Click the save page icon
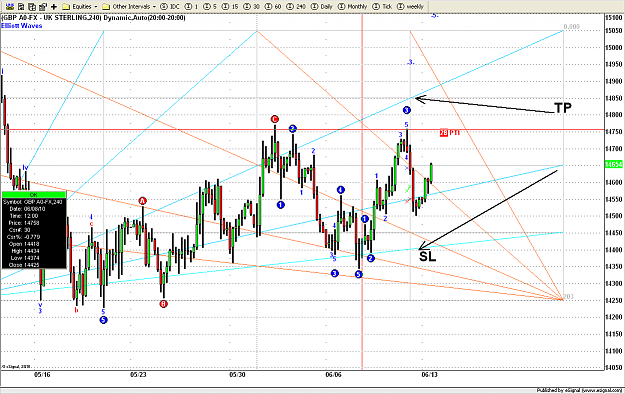 pos(21,6)
